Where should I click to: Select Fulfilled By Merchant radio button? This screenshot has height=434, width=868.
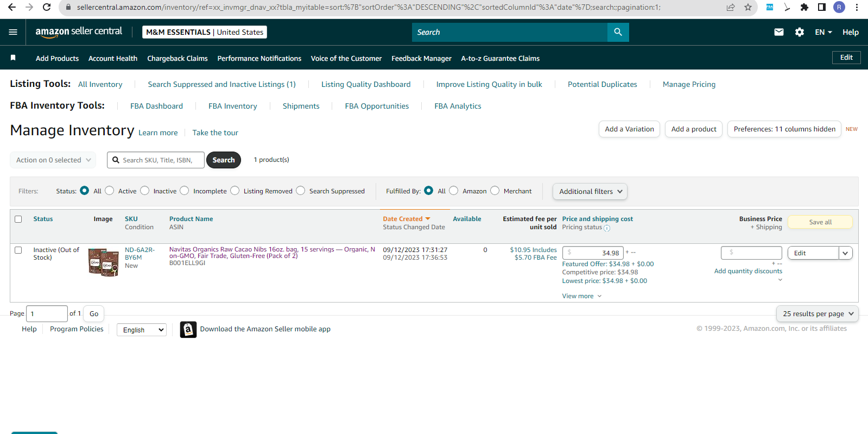tap(495, 191)
